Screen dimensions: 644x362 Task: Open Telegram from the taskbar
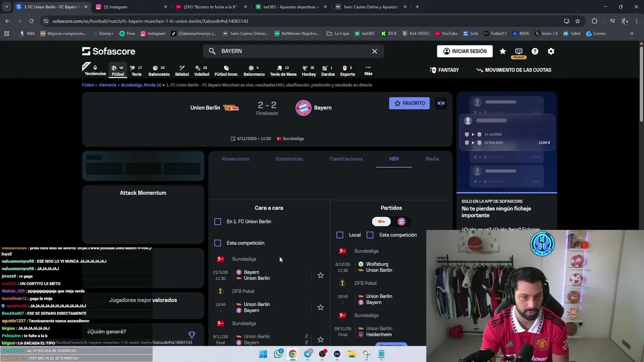[x=307, y=354]
